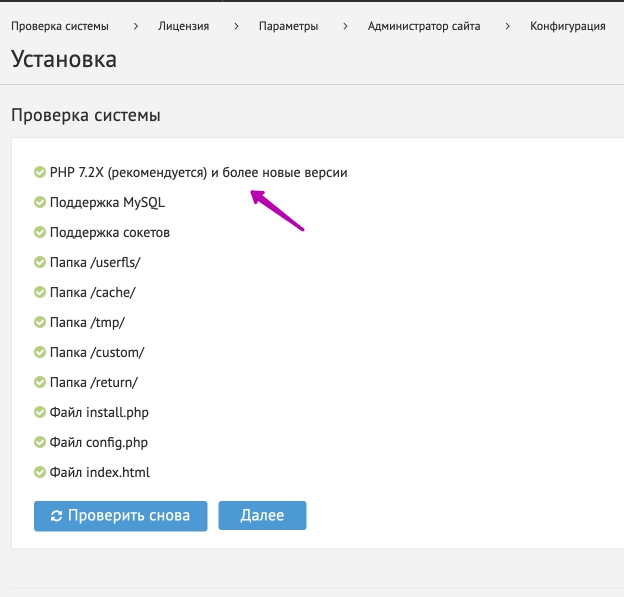
Task: Click the chevron before Конфигурация breadcrumb
Action: click(x=507, y=26)
